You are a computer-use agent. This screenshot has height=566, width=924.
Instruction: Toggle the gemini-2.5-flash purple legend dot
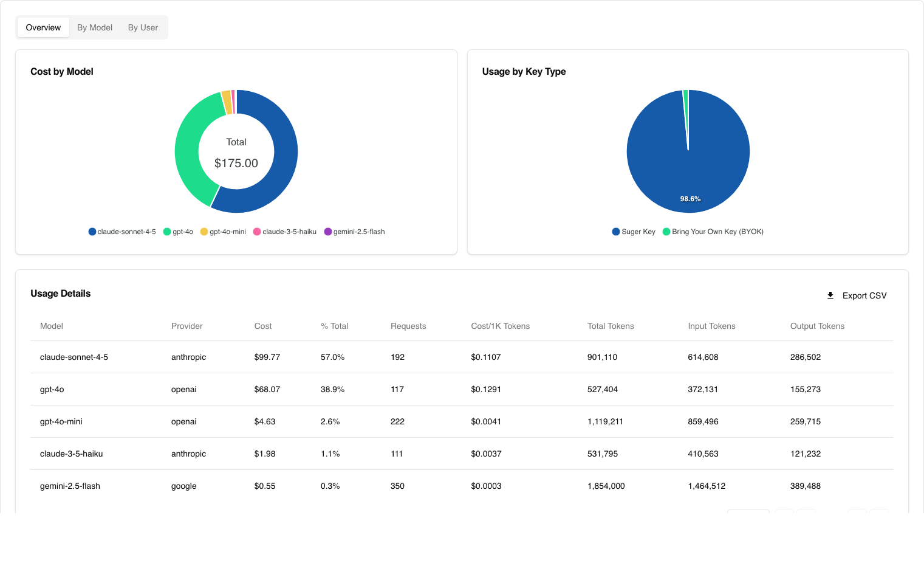click(328, 232)
